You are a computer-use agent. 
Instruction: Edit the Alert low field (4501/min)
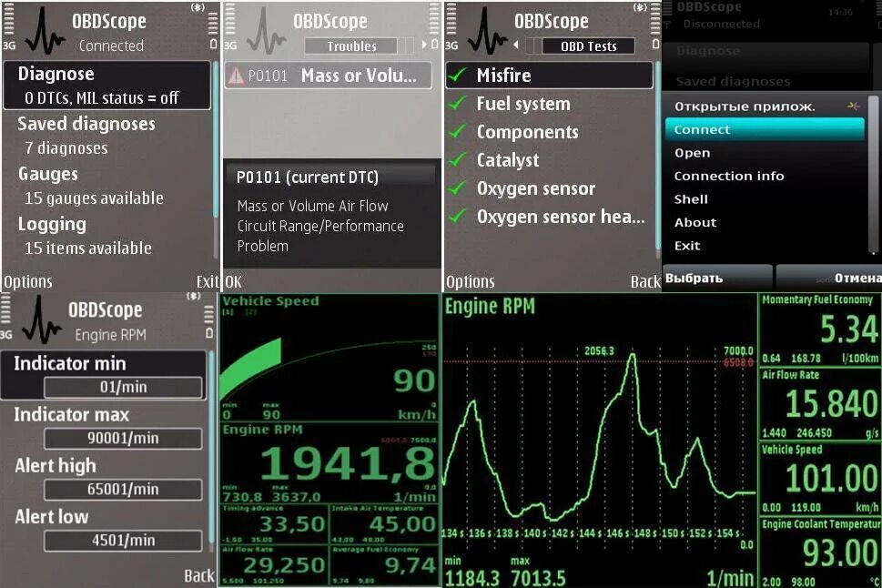[x=123, y=541]
